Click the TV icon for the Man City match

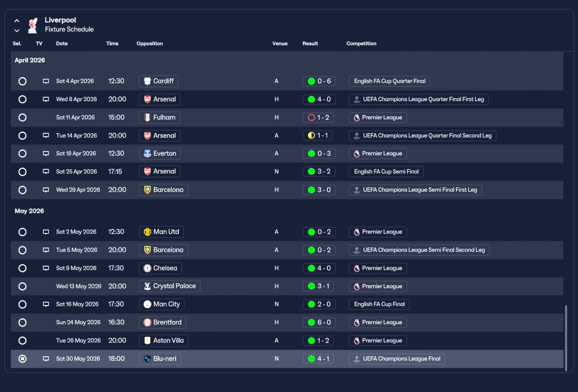point(46,304)
